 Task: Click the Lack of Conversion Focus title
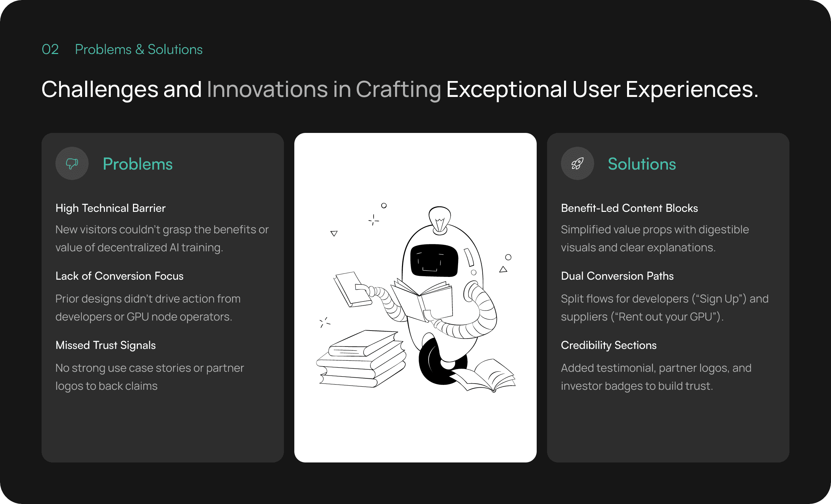(x=119, y=276)
